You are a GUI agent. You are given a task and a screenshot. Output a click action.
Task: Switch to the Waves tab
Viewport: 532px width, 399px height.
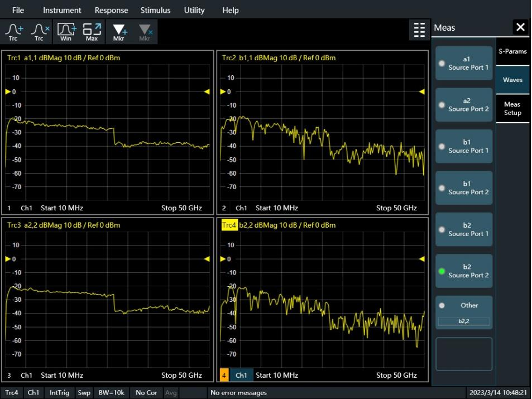coord(512,80)
